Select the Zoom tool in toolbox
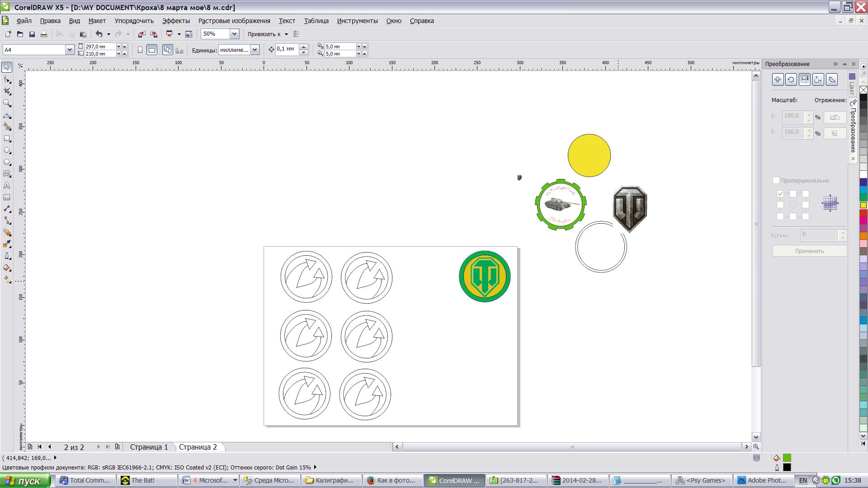 click(7, 103)
